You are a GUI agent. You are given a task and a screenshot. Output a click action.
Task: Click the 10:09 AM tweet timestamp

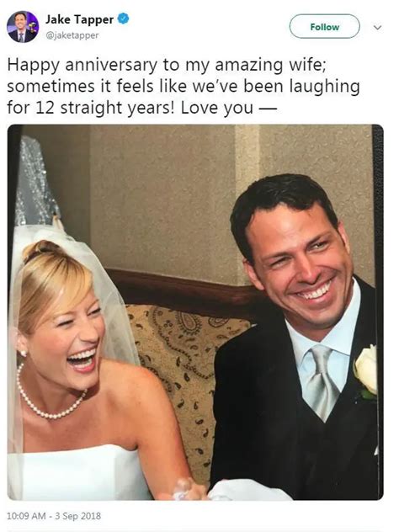pos(26,516)
